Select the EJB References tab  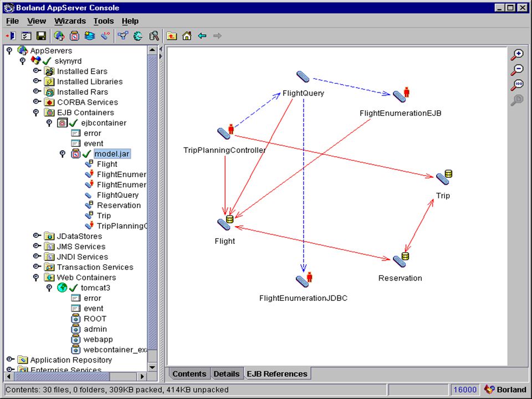277,374
